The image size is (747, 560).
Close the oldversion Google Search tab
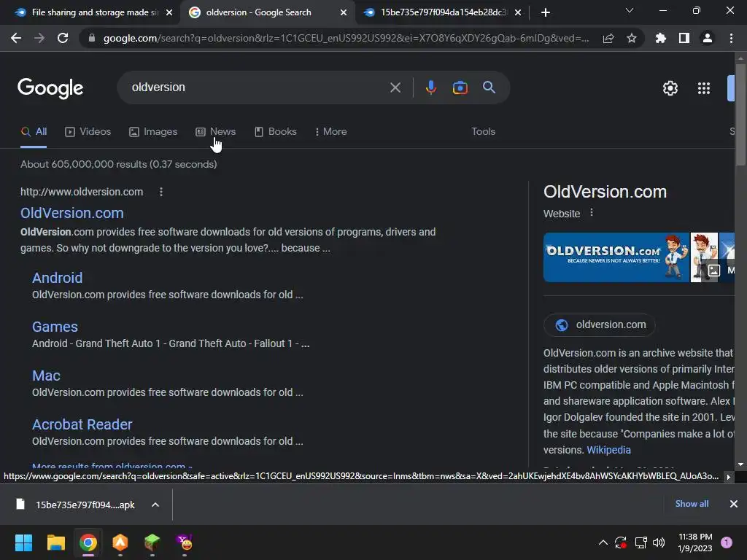(344, 12)
